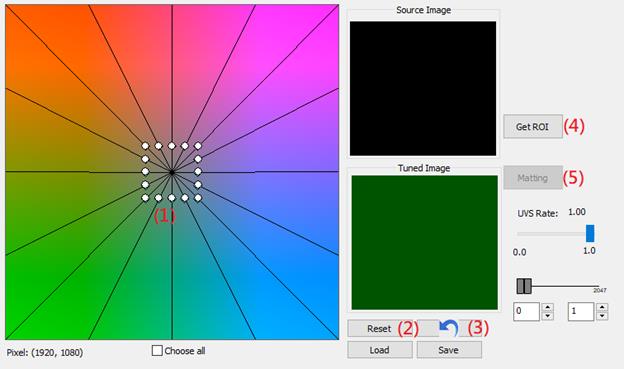Click the black center point of the color wheel

(172, 172)
